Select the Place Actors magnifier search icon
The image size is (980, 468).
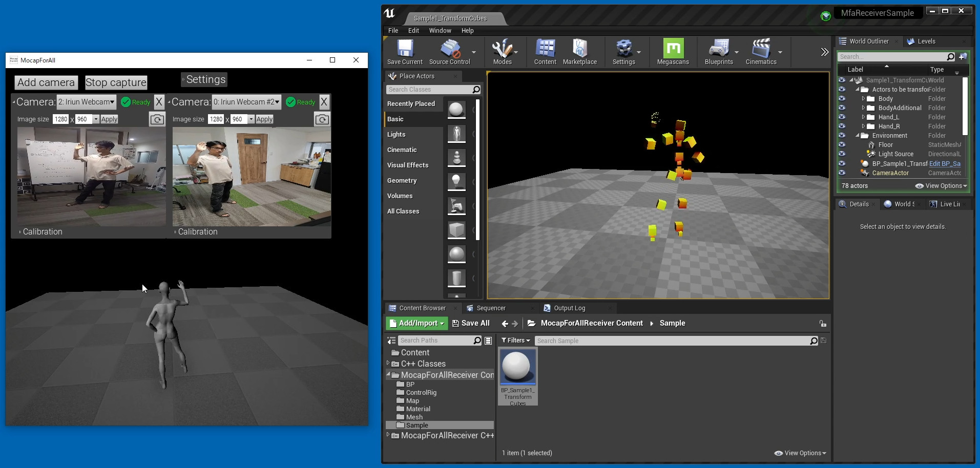(476, 89)
